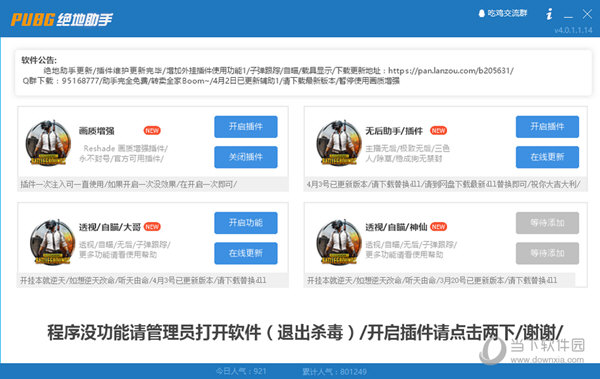
Task: Click the 透视/自瞄/神仙 character avatar
Action: click(339, 242)
